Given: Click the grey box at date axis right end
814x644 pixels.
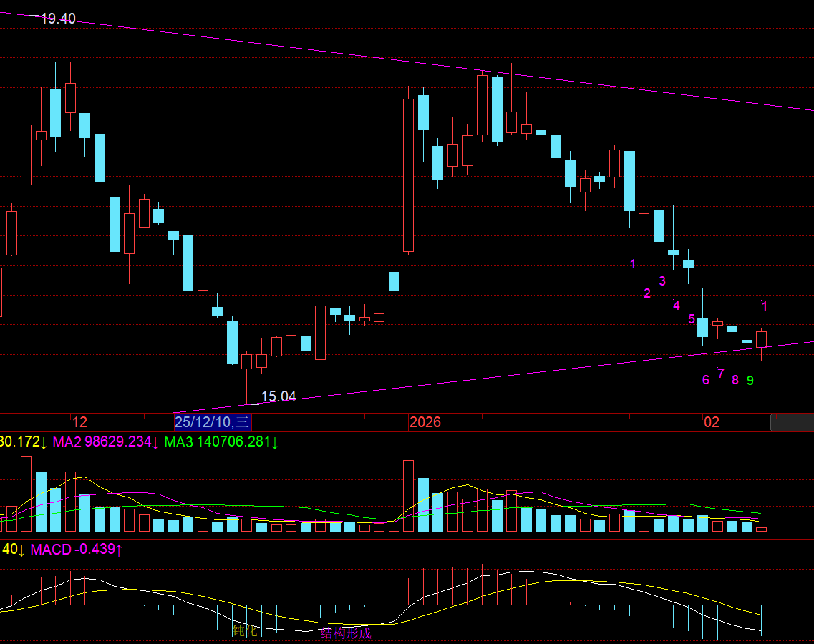Looking at the screenshot, I should [x=793, y=422].
